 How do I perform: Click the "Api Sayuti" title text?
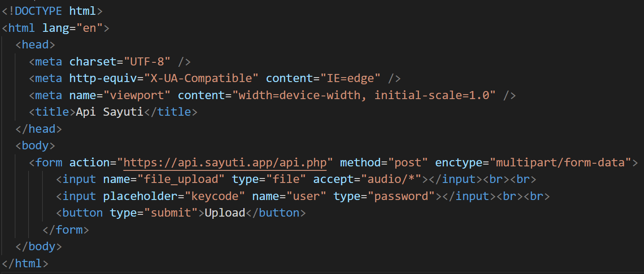point(109,112)
